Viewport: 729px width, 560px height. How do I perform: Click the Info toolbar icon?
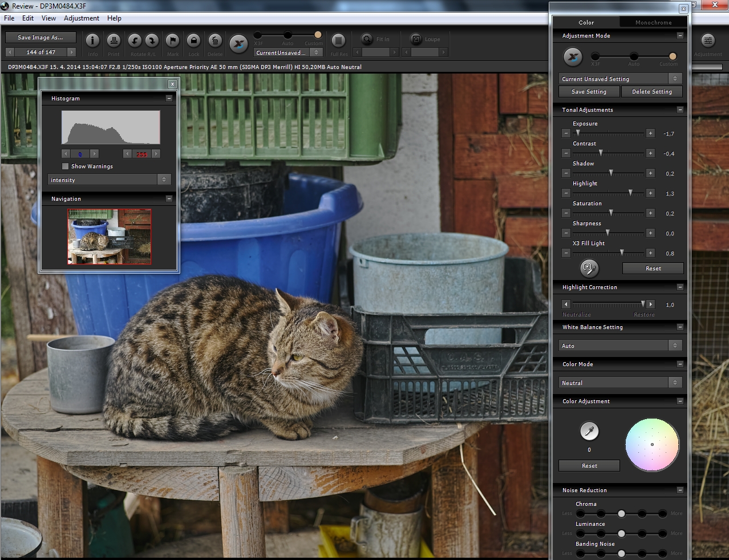[92, 40]
